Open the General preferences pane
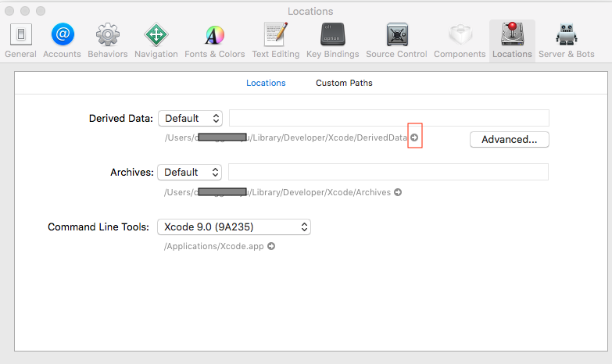 tap(20, 41)
